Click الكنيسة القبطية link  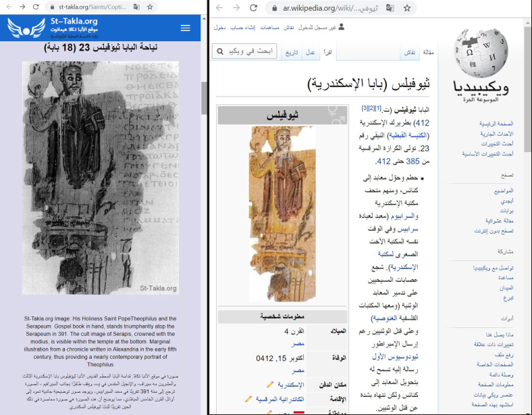[x=409, y=135]
